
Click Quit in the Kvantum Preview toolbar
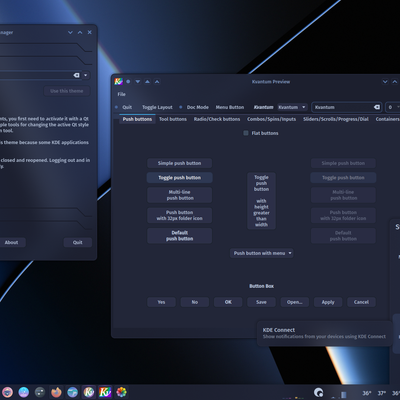pos(127,107)
